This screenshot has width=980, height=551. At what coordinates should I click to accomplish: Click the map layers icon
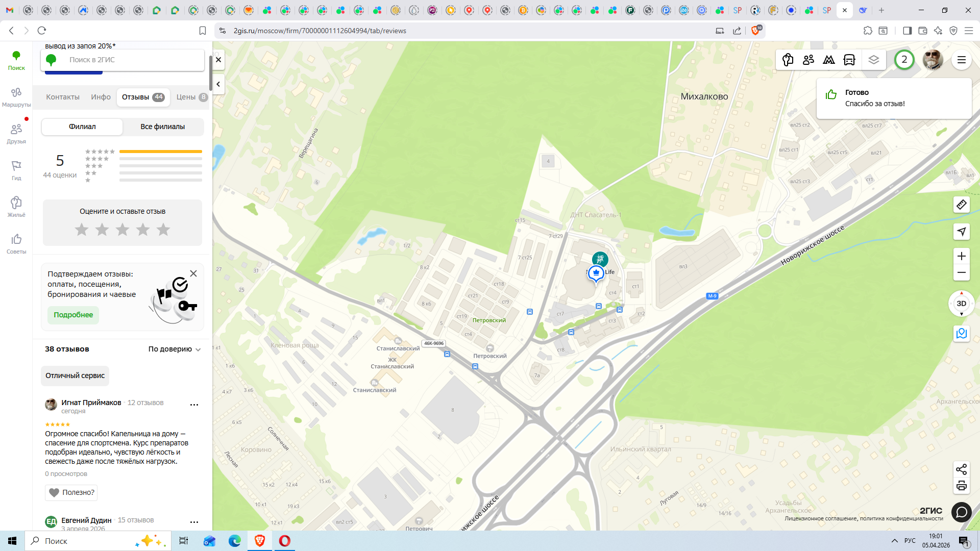pos(873,60)
